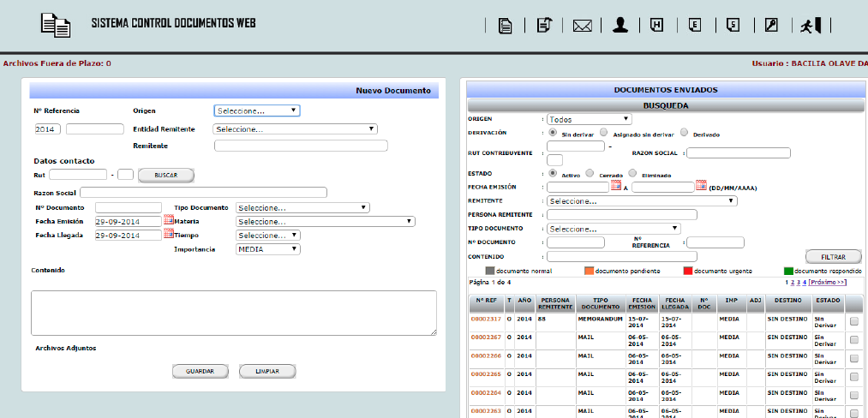Click the Persona Remitente search field

pos(622,215)
